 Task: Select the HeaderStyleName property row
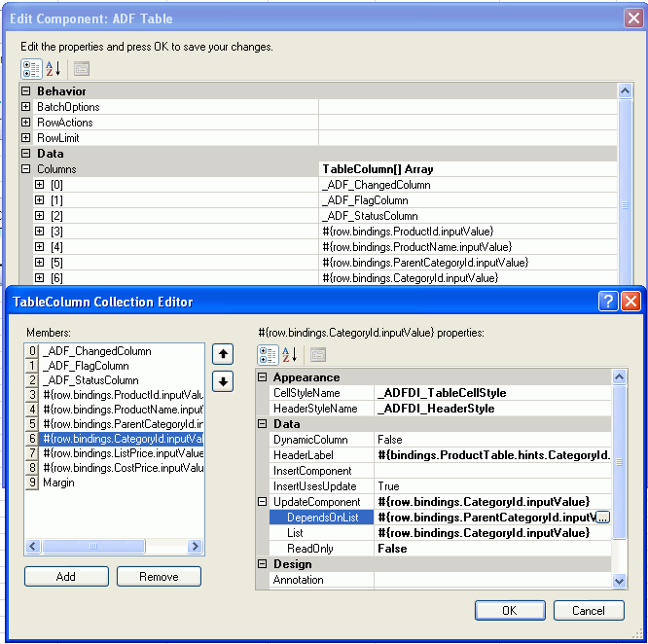click(x=440, y=409)
